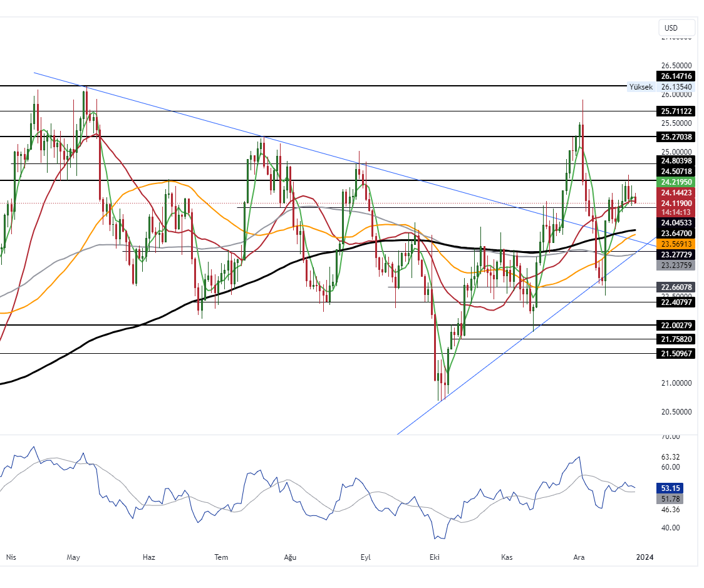Image resolution: width=704 pixels, height=588 pixels.
Task: Click the bar countdown timer 14:14:13
Action: pos(676,212)
